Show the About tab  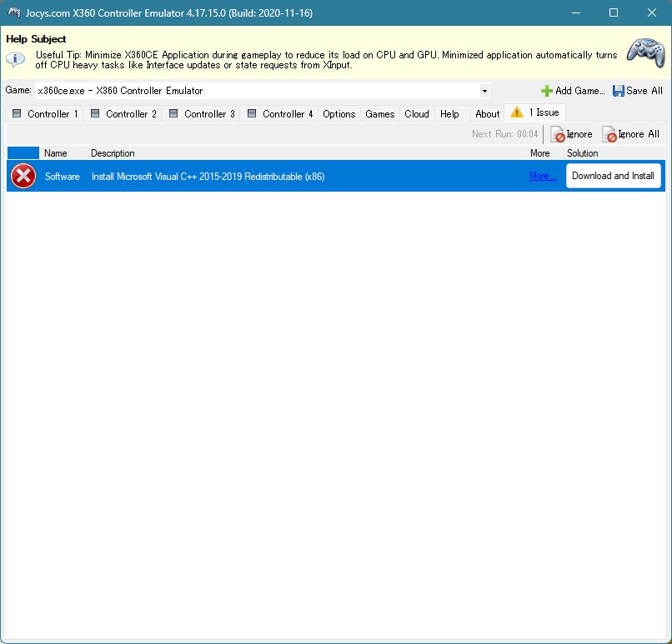[488, 114]
